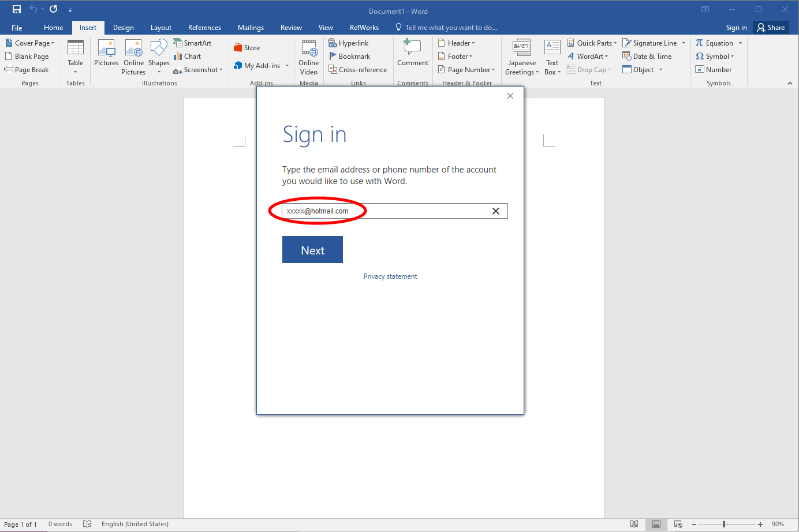This screenshot has height=532, width=799.
Task: Open the Screenshot dropdown
Action: [198, 70]
